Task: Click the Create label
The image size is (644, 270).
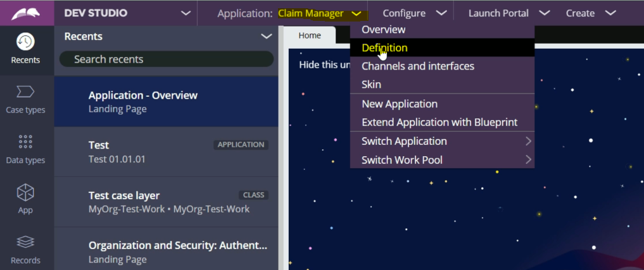Action: 580,13
